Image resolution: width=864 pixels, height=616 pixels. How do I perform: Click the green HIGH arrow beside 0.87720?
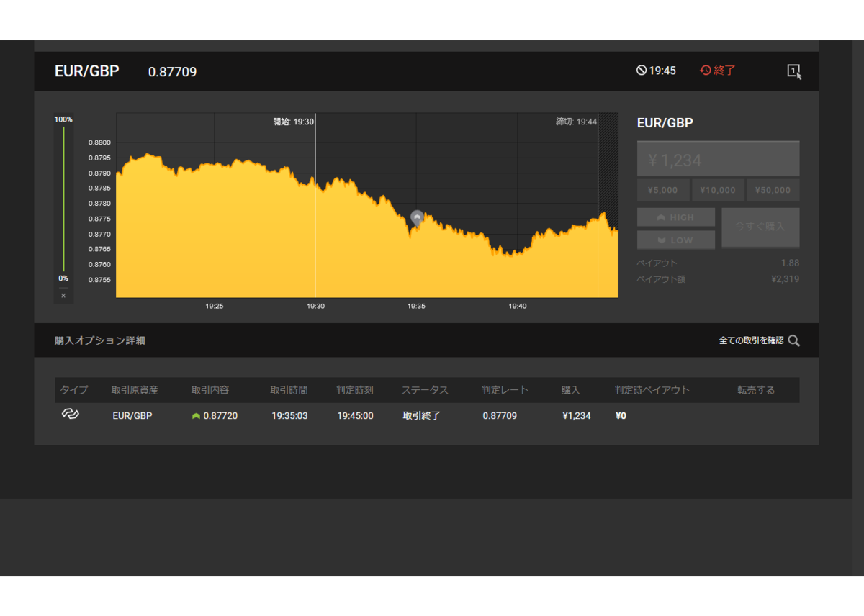click(x=196, y=416)
